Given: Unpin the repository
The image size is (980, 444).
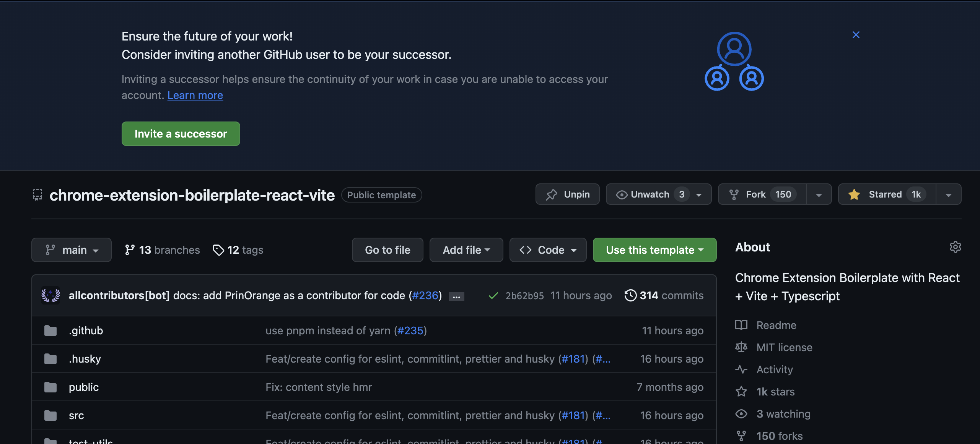Looking at the screenshot, I should (567, 194).
